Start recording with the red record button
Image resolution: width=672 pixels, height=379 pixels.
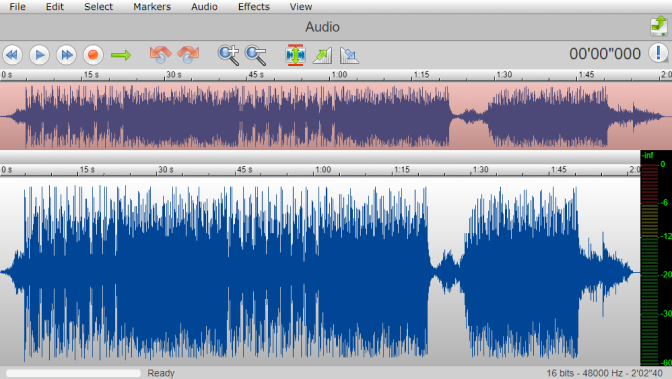(x=93, y=55)
